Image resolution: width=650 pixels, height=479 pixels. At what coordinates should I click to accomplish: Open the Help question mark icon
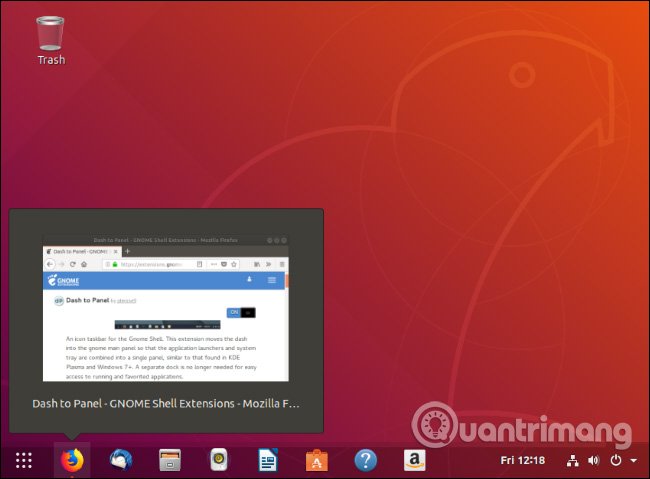click(x=366, y=460)
